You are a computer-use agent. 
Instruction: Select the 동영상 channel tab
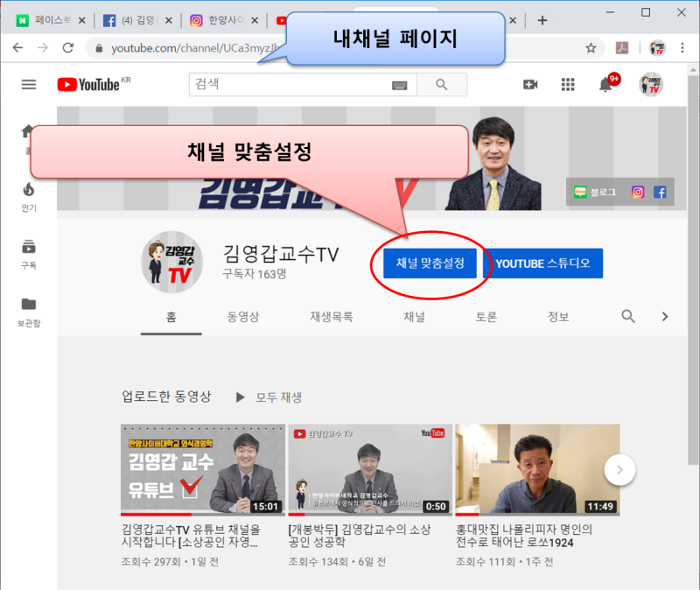tap(243, 317)
